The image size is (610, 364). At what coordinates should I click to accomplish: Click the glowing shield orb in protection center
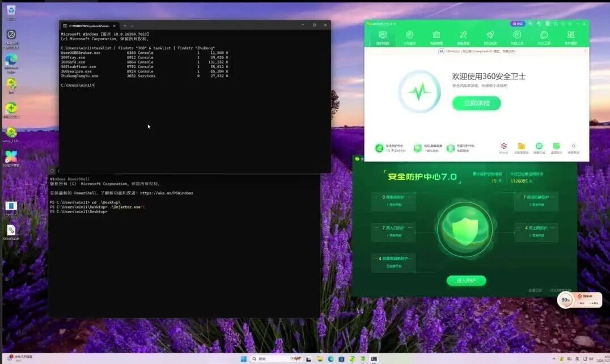click(x=465, y=229)
